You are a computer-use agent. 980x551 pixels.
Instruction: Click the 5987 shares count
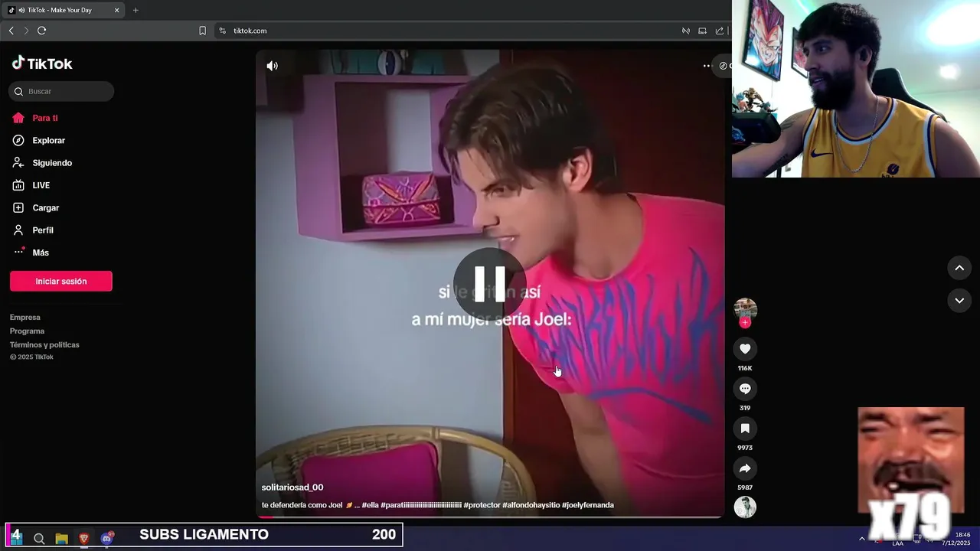[745, 487]
